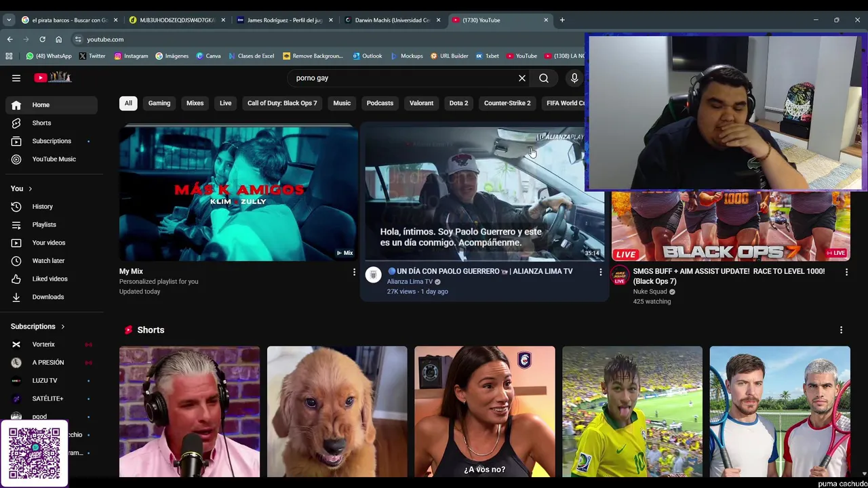868x488 pixels.
Task: Close the (1730) YouTube browser tab
Action: 546,20
